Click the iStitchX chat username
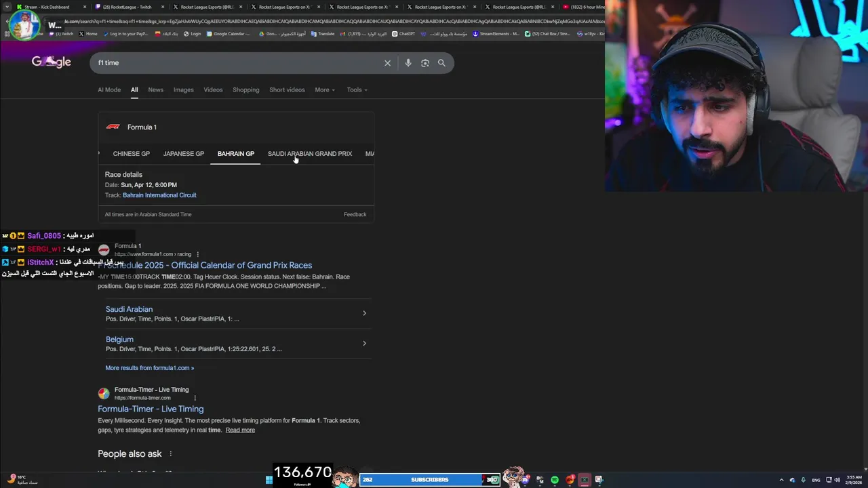 pyautogui.click(x=41, y=262)
